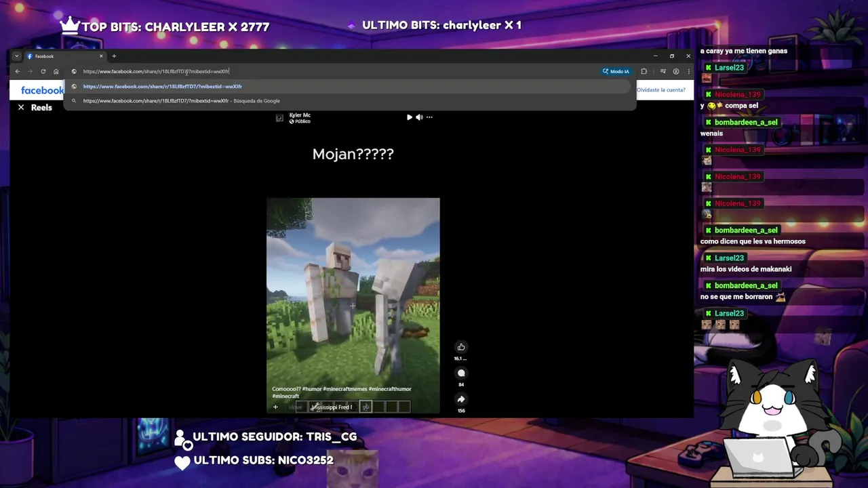
Task: Click the audio waveform icon in reel
Action: [275, 407]
